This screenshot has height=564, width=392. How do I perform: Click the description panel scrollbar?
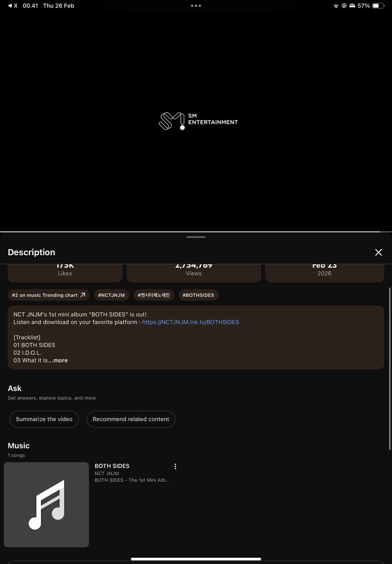click(x=389, y=368)
